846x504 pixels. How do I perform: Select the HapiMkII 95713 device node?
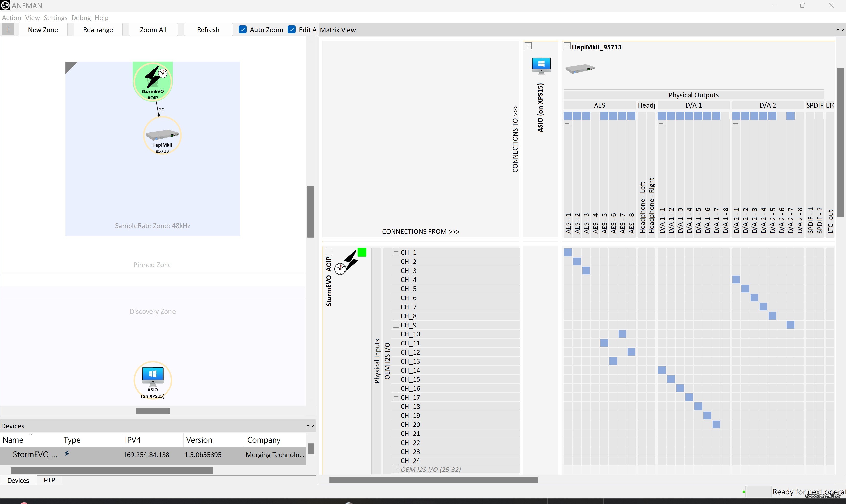point(162,136)
